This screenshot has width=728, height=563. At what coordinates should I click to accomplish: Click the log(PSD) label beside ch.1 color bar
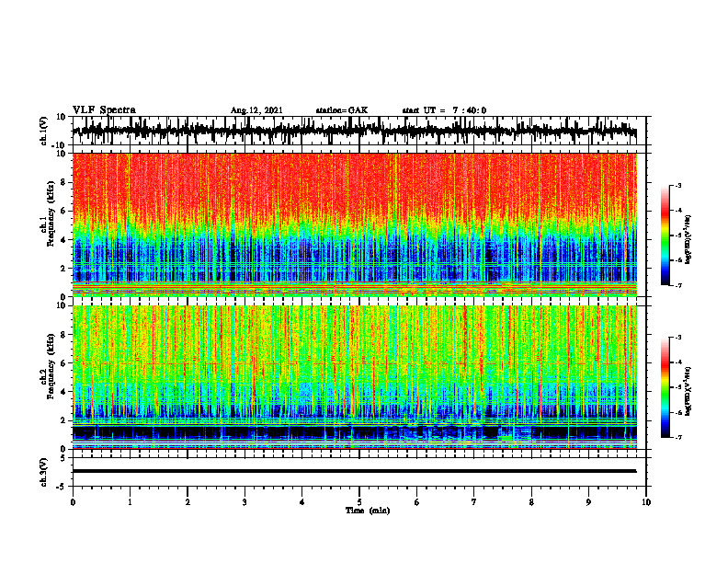point(688,239)
